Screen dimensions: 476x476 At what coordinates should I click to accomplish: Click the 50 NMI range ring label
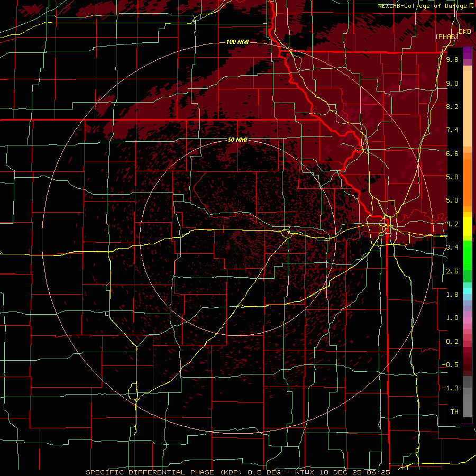pos(237,140)
